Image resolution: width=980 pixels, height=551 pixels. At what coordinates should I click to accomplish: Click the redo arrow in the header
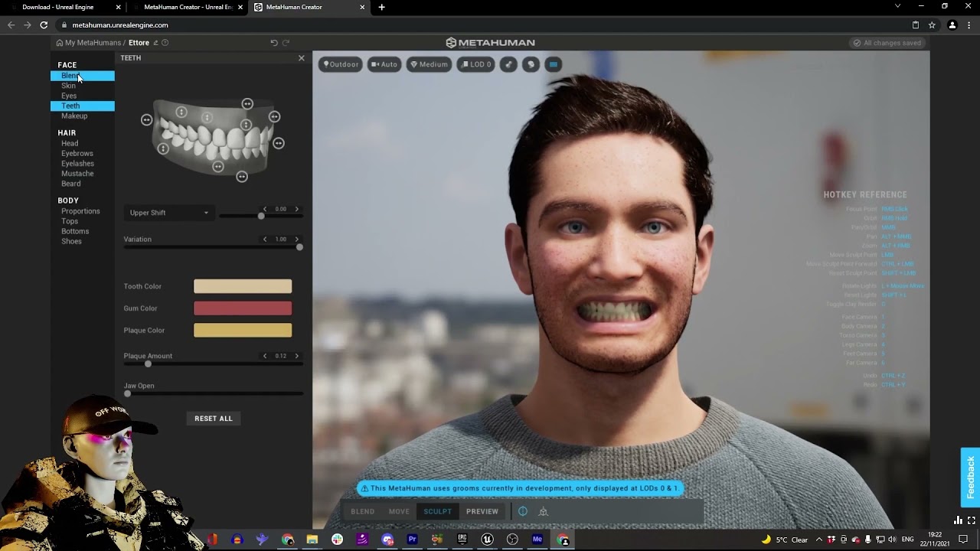point(286,43)
